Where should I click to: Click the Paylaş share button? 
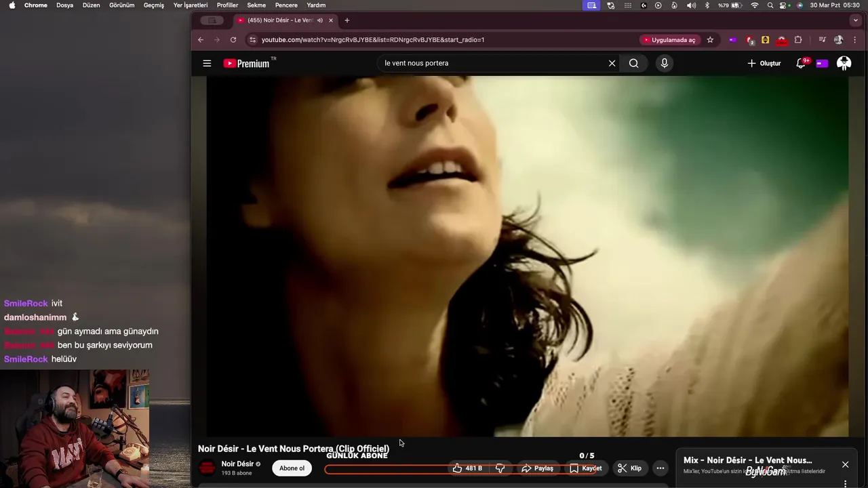(537, 468)
